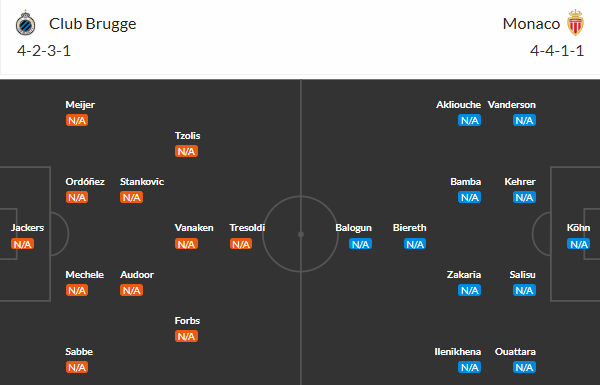Select player Sabbe on the pitch

click(x=79, y=351)
